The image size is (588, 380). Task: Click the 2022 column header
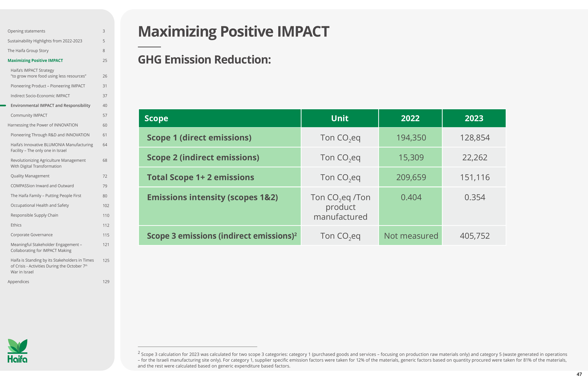[x=410, y=118]
